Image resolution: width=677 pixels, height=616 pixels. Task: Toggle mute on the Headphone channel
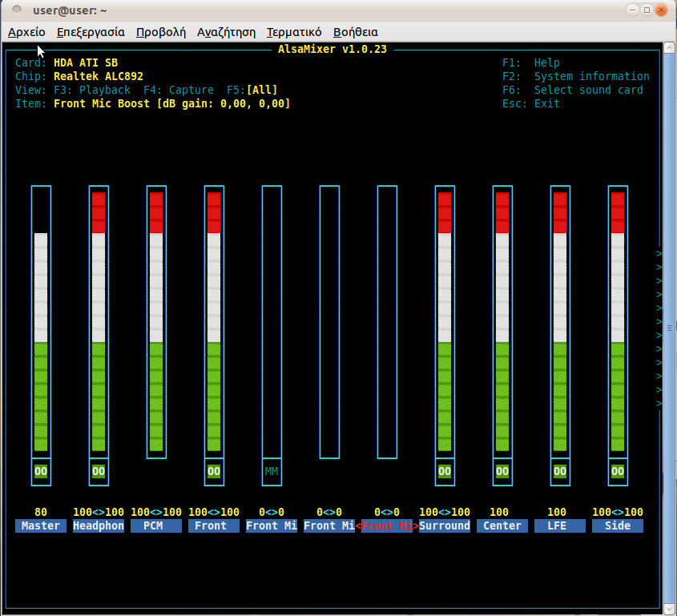pos(99,472)
